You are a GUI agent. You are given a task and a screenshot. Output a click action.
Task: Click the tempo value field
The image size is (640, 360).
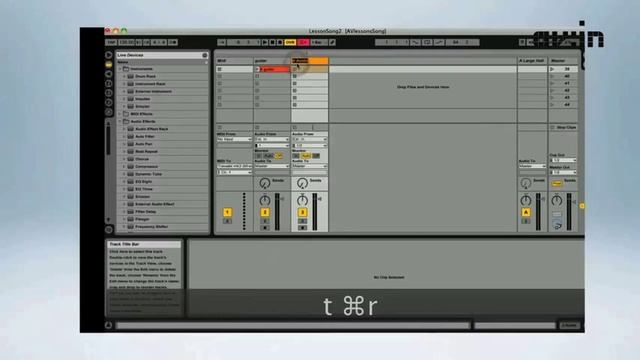point(126,42)
